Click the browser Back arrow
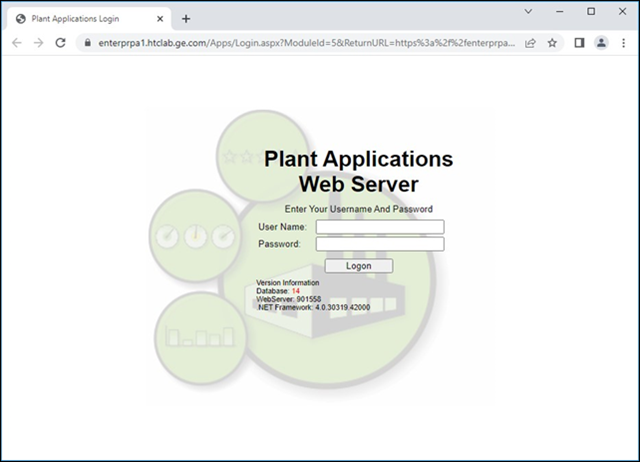The height and width of the screenshot is (462, 640). [17, 43]
